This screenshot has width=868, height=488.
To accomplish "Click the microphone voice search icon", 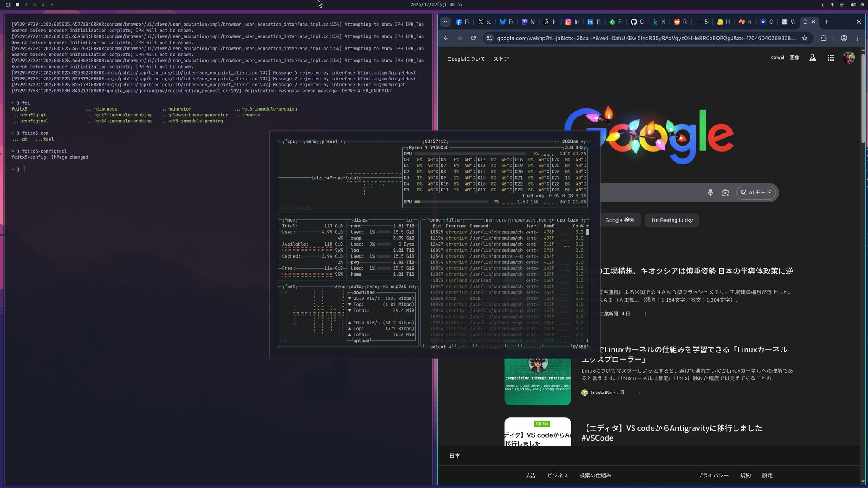I will (710, 193).
